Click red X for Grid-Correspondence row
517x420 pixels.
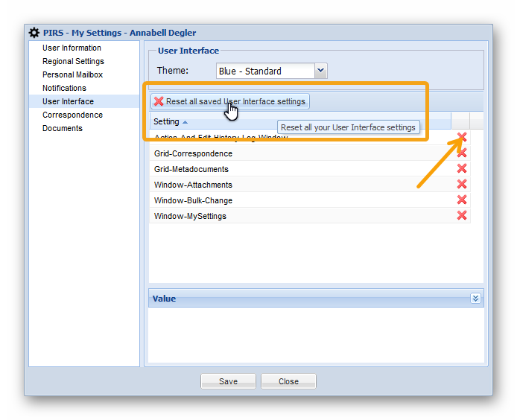pyautogui.click(x=462, y=153)
